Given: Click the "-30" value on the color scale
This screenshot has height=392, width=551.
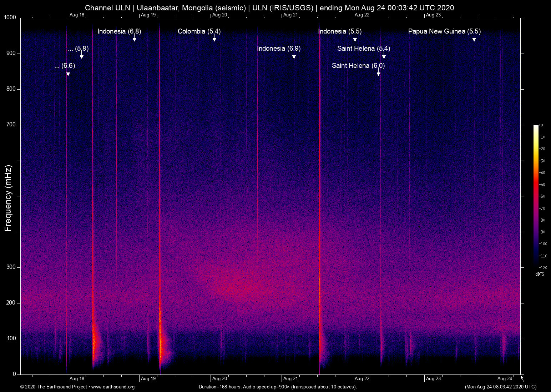Looking at the screenshot, I should point(542,161).
